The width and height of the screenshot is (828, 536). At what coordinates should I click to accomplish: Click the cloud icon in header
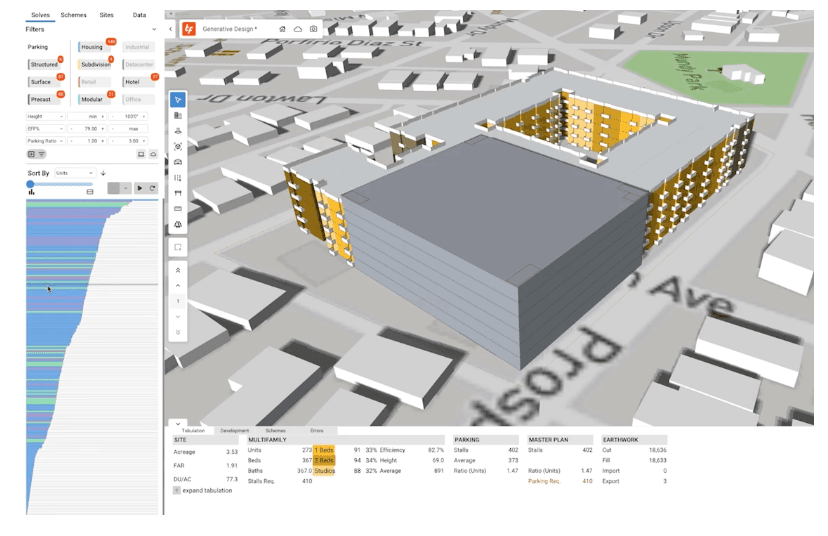coord(298,30)
